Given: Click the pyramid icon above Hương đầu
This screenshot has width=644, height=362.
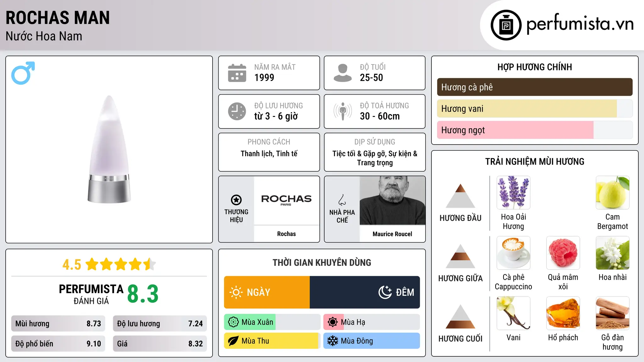Looking at the screenshot, I should (460, 196).
